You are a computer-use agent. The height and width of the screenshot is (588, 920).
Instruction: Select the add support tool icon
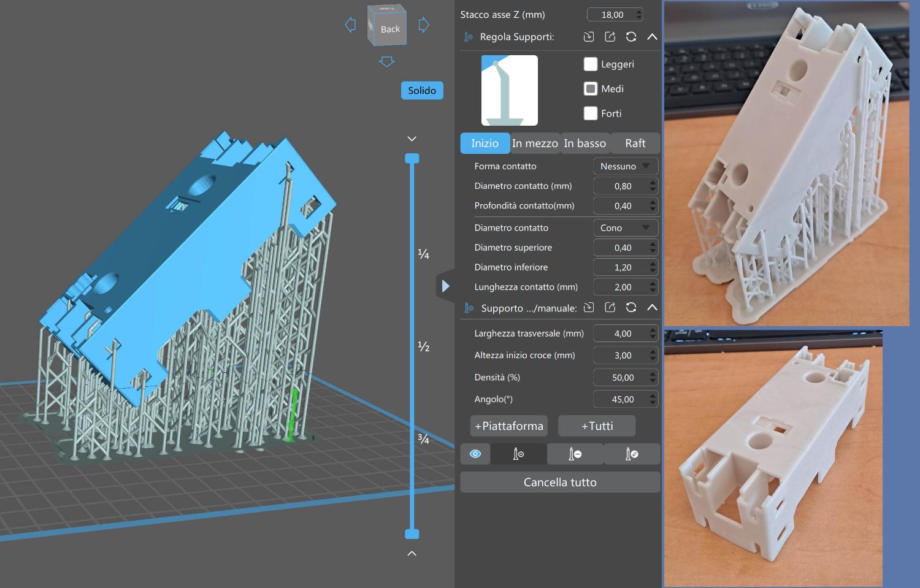518,454
